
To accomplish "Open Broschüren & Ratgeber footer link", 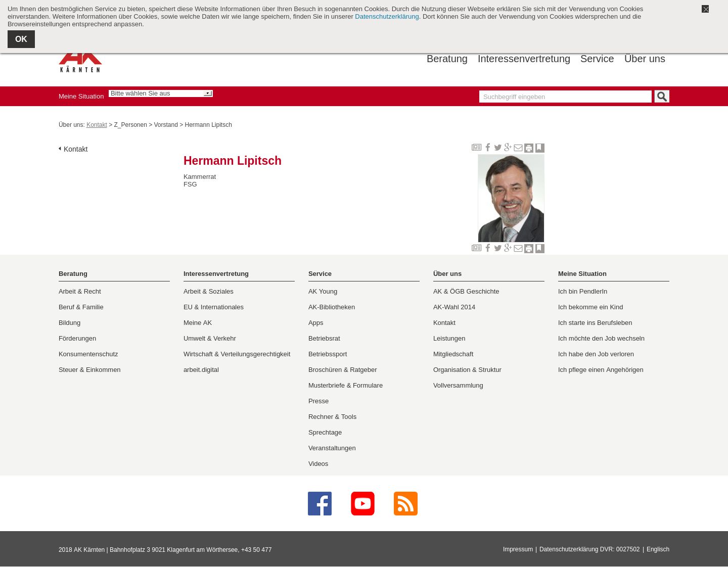I will point(343,370).
